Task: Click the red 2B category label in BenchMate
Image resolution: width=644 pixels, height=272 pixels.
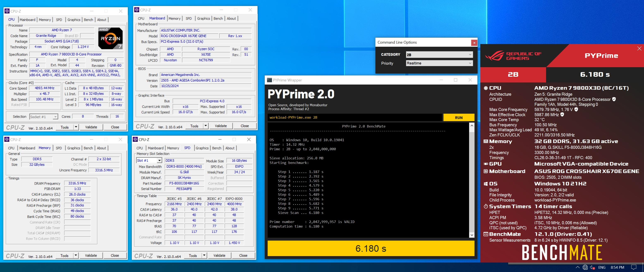Action: point(513,74)
